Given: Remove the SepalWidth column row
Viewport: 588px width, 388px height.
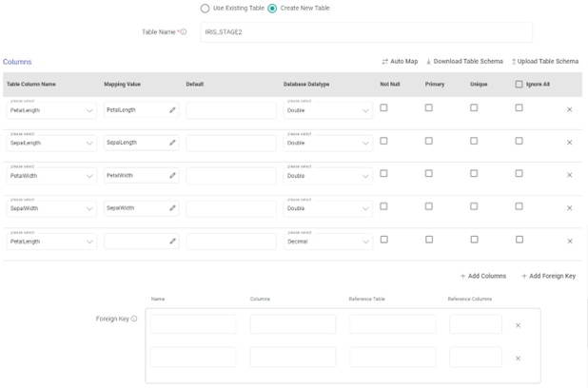Looking at the screenshot, I should pos(569,208).
